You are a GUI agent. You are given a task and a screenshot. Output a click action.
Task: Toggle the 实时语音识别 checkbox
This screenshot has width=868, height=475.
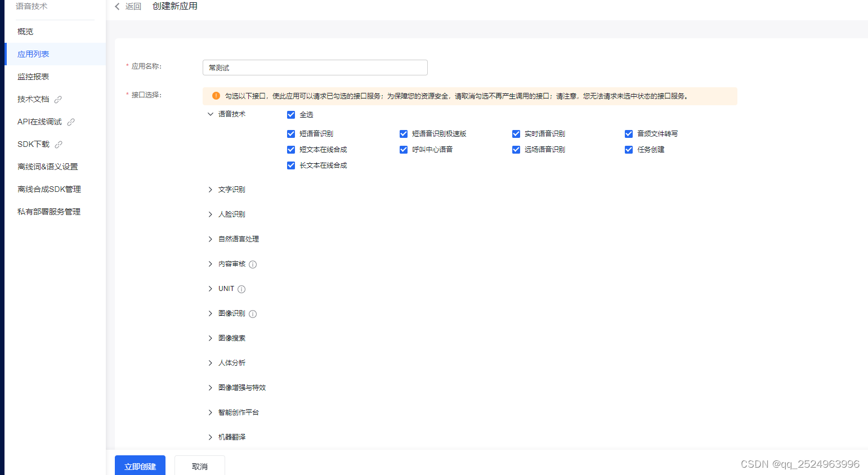tap(516, 134)
